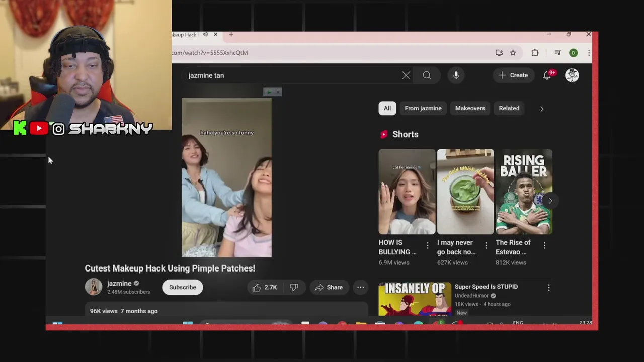Like the video with 2.7K likes

coord(265,287)
